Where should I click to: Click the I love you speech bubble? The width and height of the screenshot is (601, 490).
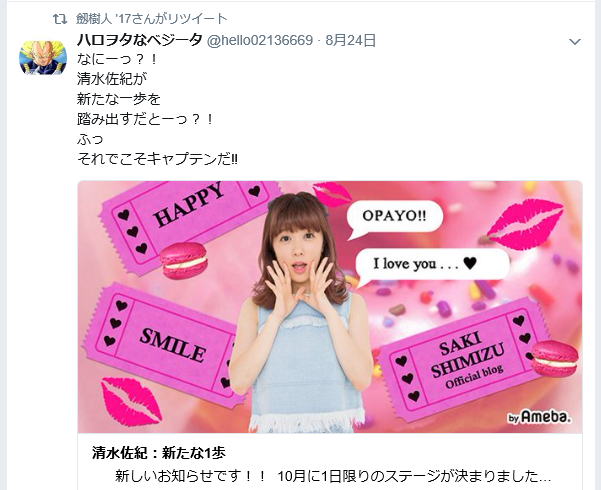tap(431, 266)
